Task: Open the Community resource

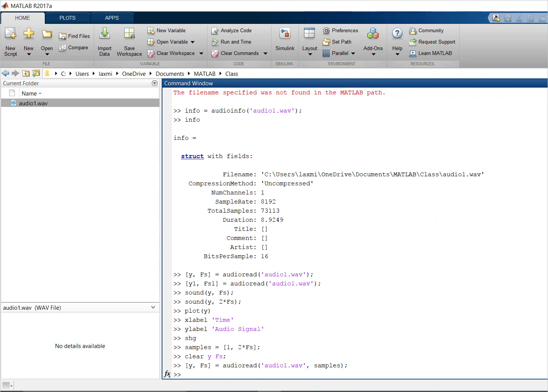Action: (426, 30)
